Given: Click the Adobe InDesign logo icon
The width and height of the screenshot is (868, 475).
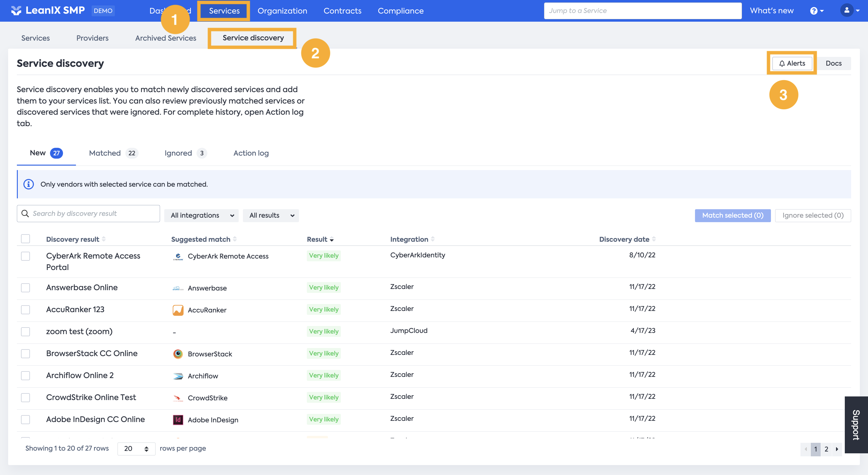Looking at the screenshot, I should [178, 420].
